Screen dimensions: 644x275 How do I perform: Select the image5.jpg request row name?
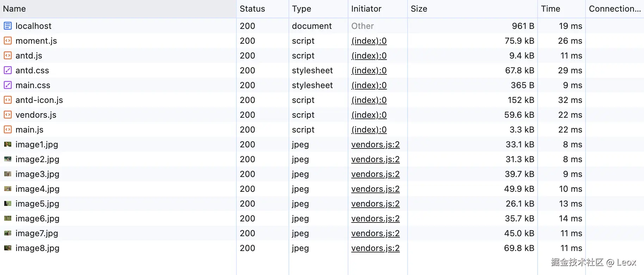[x=37, y=204]
